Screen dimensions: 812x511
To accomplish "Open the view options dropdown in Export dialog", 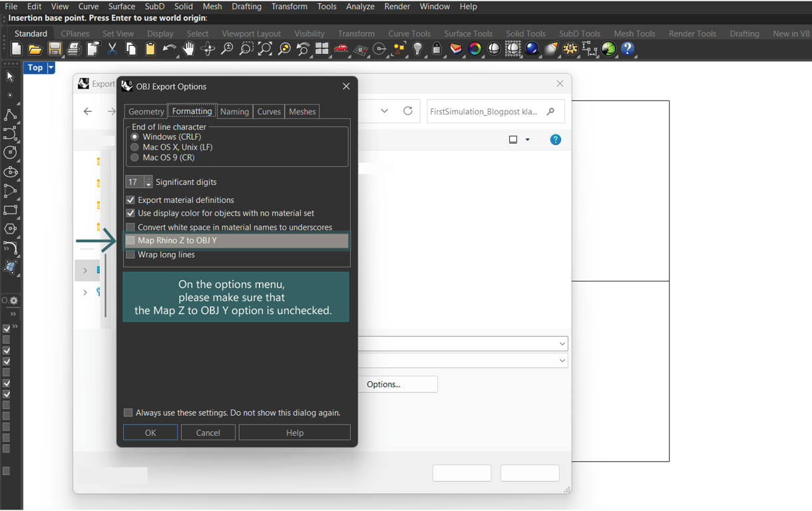I will pyautogui.click(x=527, y=140).
